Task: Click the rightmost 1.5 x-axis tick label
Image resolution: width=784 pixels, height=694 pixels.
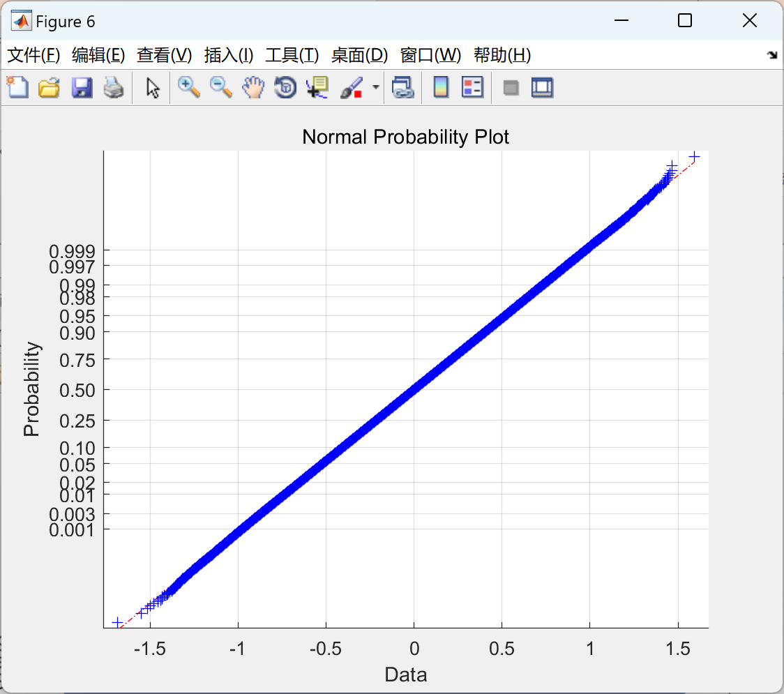Action: (x=678, y=649)
